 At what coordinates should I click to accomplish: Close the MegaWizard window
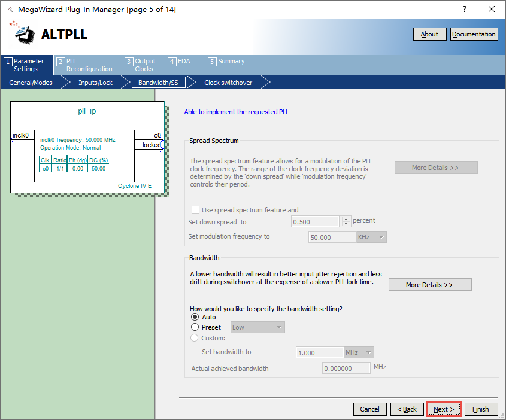tap(491, 9)
